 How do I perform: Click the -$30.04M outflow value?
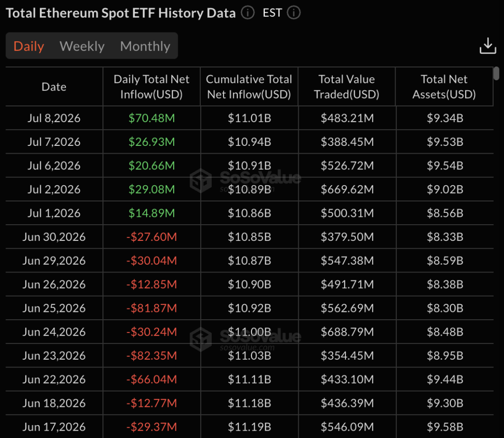pyautogui.click(x=152, y=261)
